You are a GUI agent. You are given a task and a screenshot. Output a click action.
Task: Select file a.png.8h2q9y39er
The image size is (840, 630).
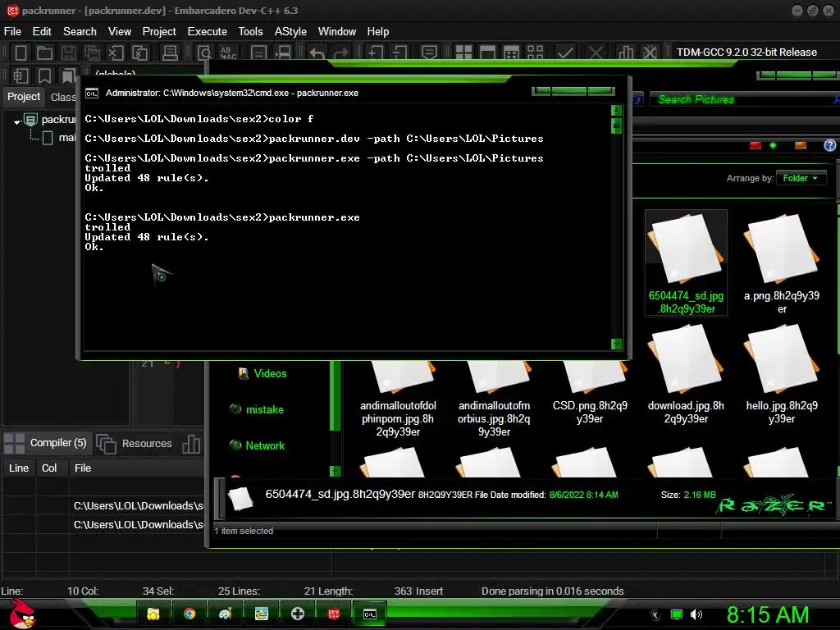coord(782,262)
